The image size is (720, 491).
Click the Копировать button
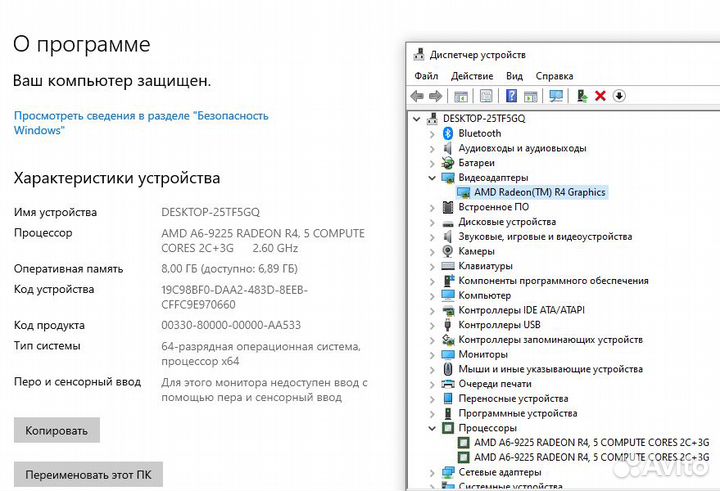(56, 430)
